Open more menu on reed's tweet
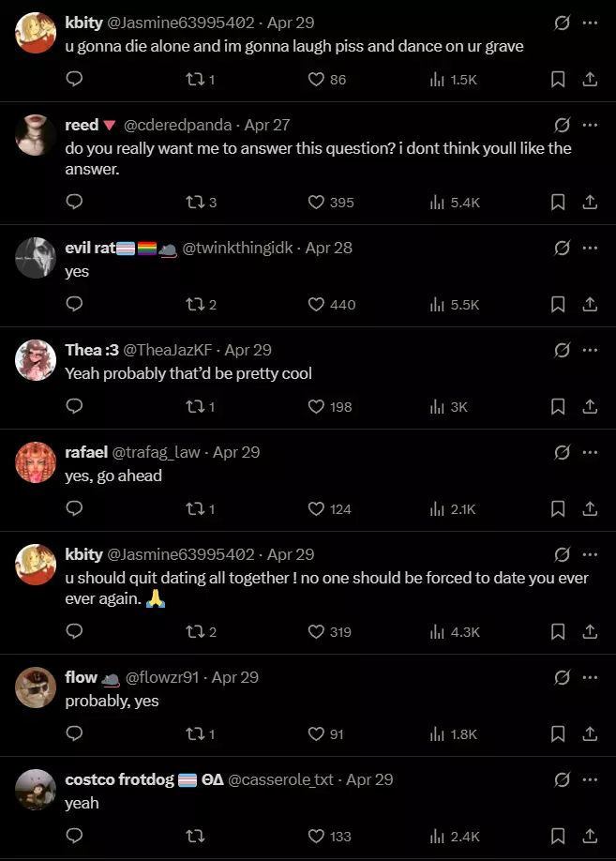The image size is (616, 861). (590, 125)
